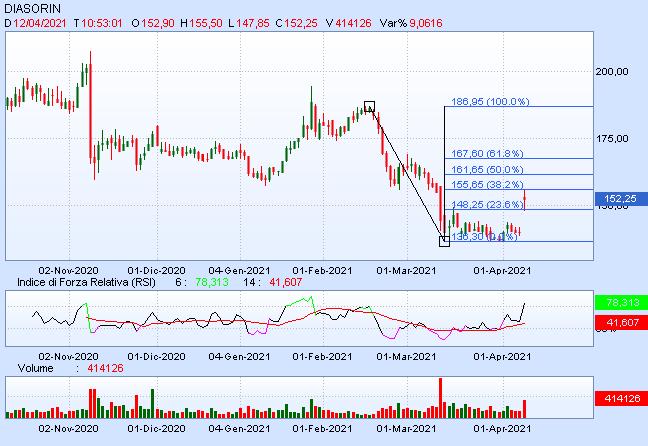
Task: Click the date value 12/04/2021
Action: [x=40, y=23]
